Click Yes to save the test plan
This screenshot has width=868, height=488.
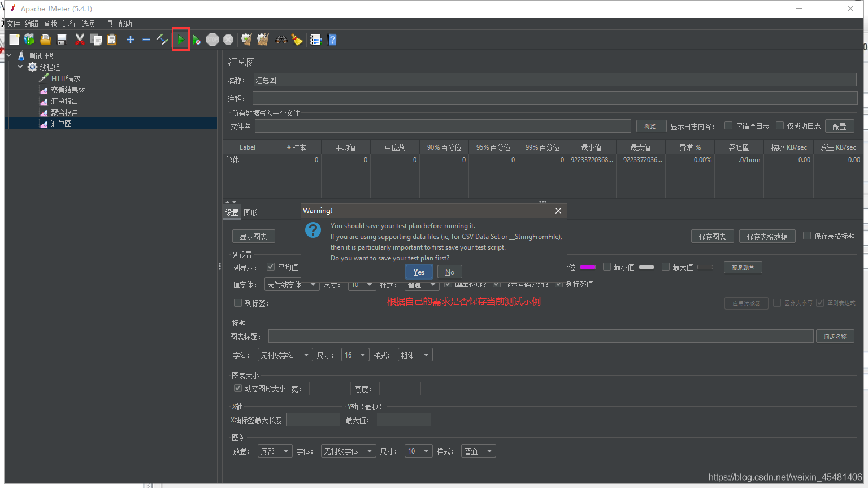(x=419, y=272)
